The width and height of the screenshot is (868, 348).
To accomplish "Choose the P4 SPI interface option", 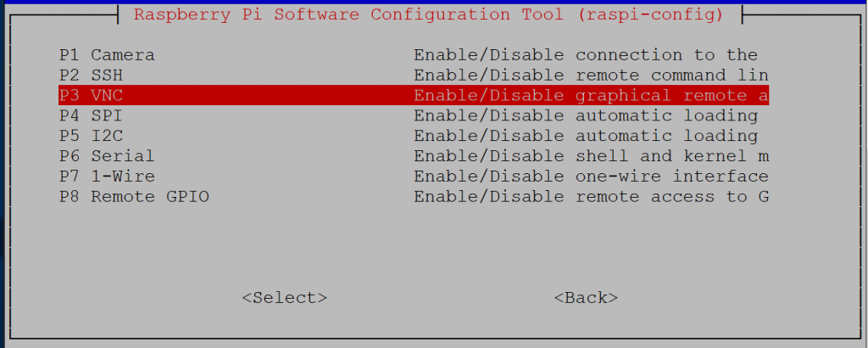I will 92,116.
